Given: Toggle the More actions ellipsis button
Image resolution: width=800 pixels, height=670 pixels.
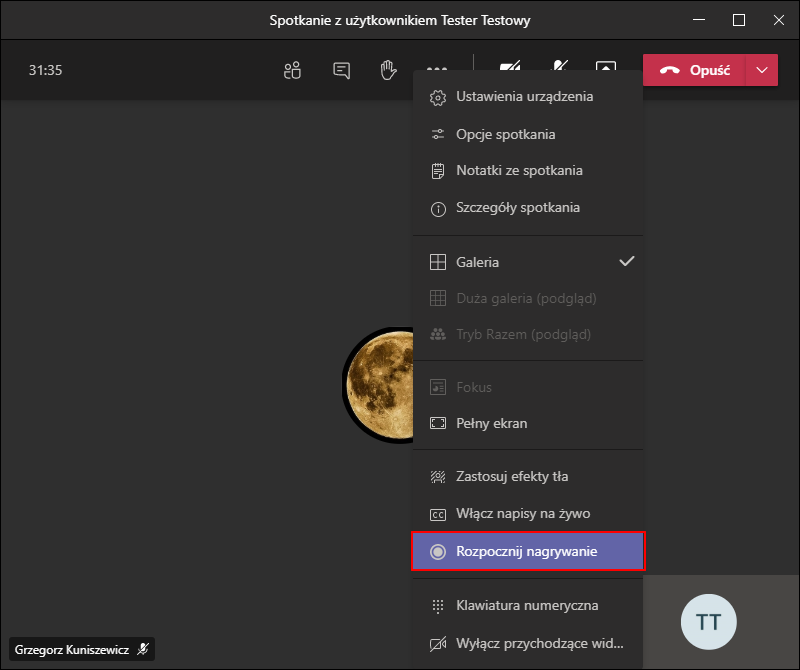Looking at the screenshot, I should point(437,67).
